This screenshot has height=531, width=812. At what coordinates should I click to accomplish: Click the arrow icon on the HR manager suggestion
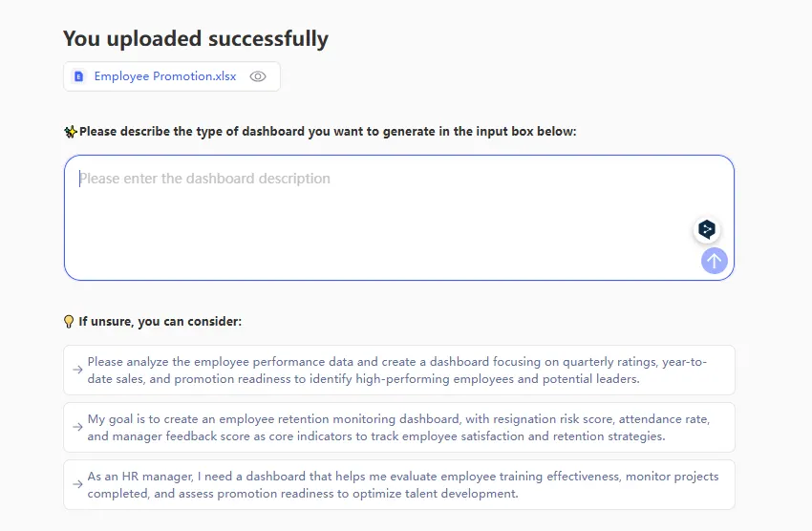77,485
